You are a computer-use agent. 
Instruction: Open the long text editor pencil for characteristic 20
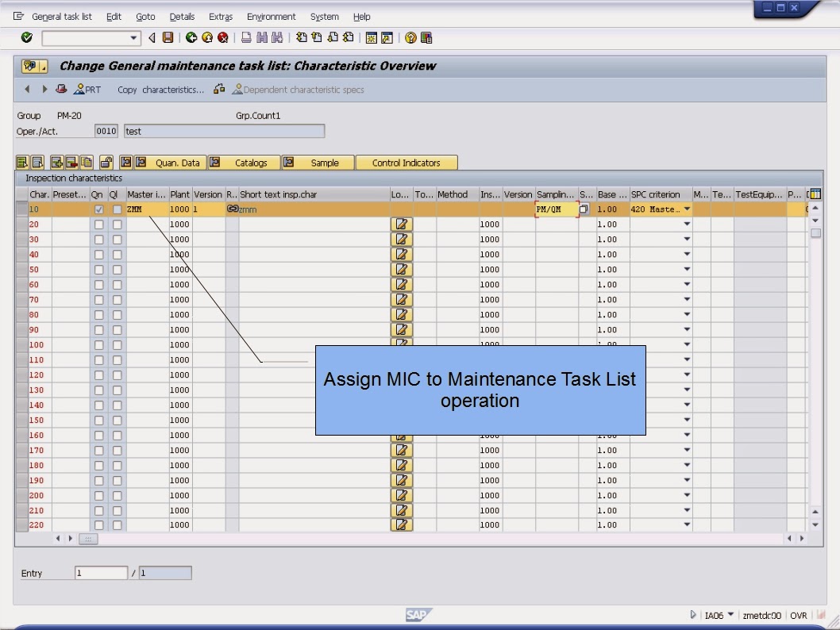coord(401,224)
